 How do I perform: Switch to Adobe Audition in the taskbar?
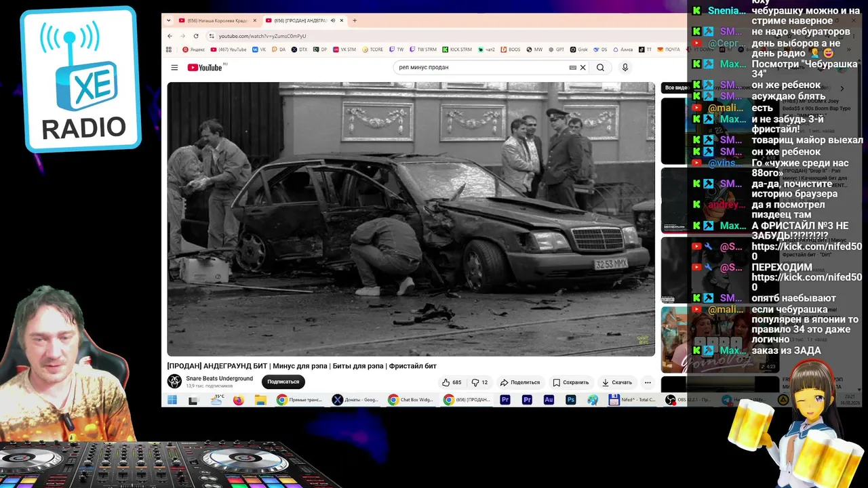(549, 400)
